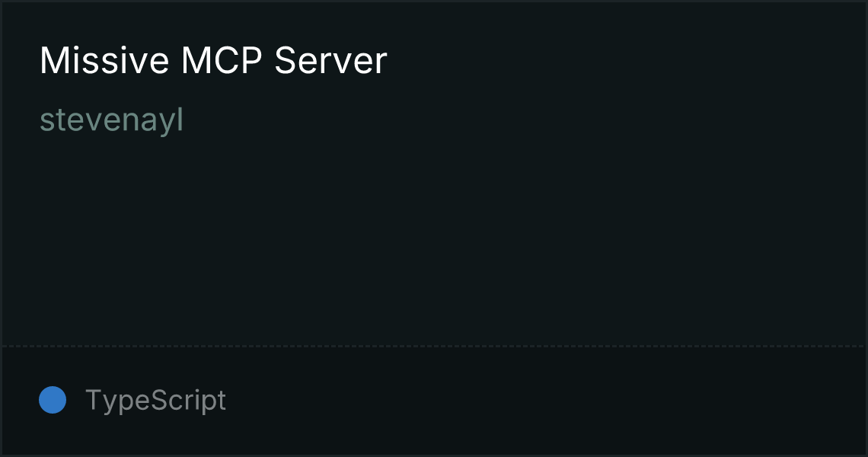Click the dashed divider above TypeScript
Screen dimensions: 868x457
pos(434,347)
